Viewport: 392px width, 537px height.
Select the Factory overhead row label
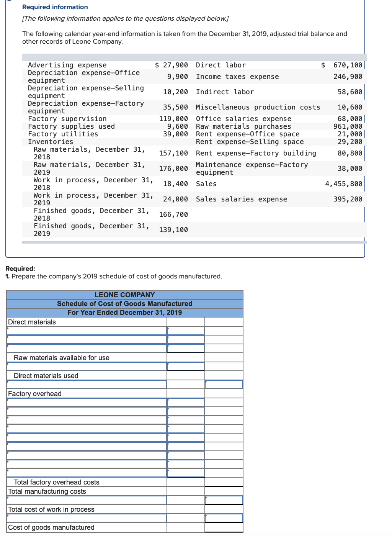[x=34, y=393]
